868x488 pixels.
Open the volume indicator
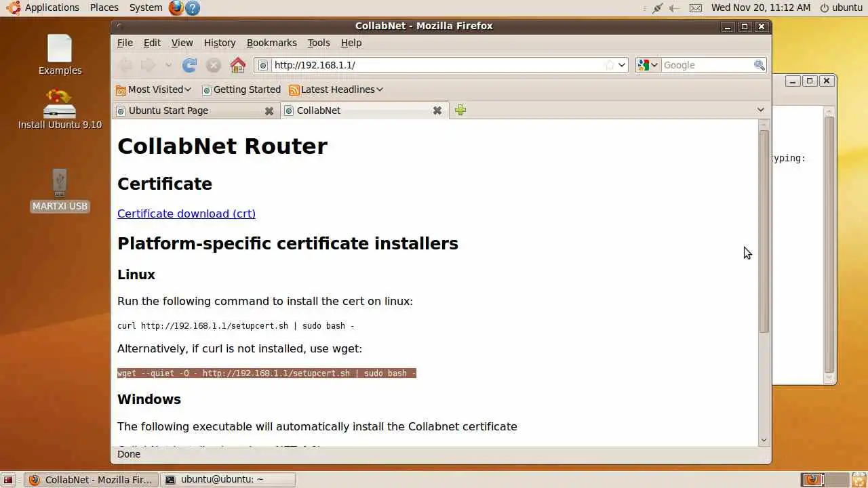click(x=675, y=7)
